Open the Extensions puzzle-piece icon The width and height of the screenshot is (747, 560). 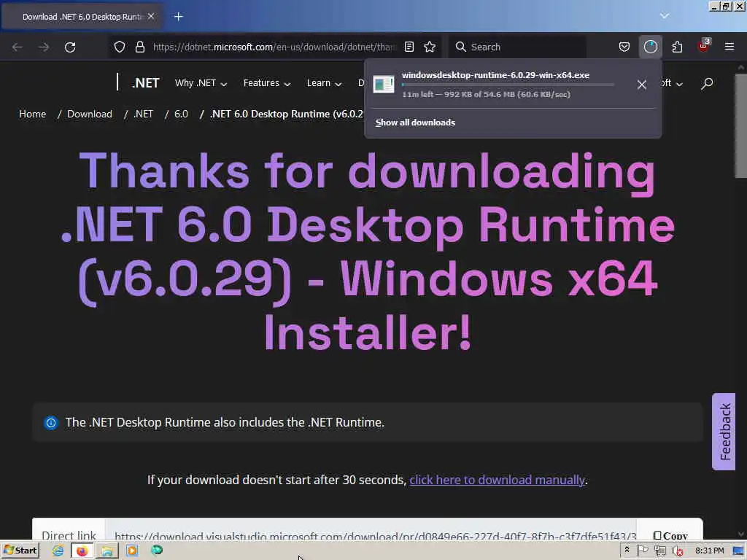click(x=677, y=47)
